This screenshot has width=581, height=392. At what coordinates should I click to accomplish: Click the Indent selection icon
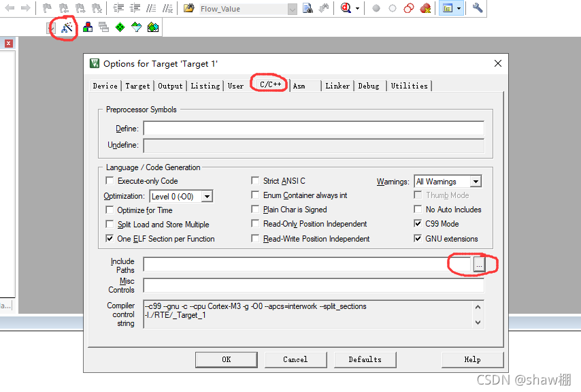[118, 8]
